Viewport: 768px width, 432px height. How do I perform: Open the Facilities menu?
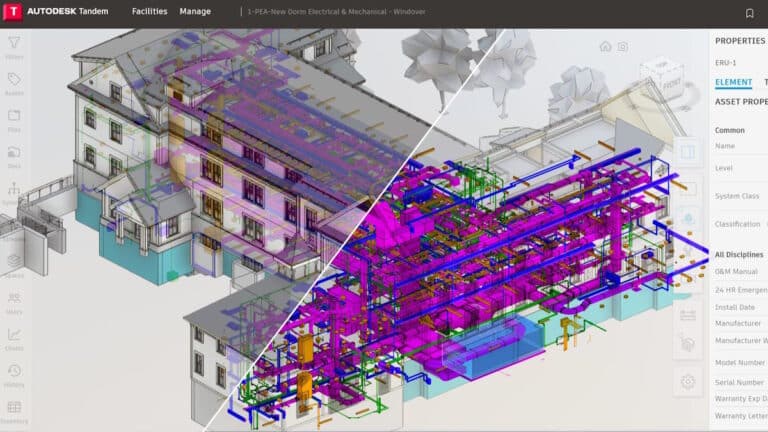pos(150,13)
